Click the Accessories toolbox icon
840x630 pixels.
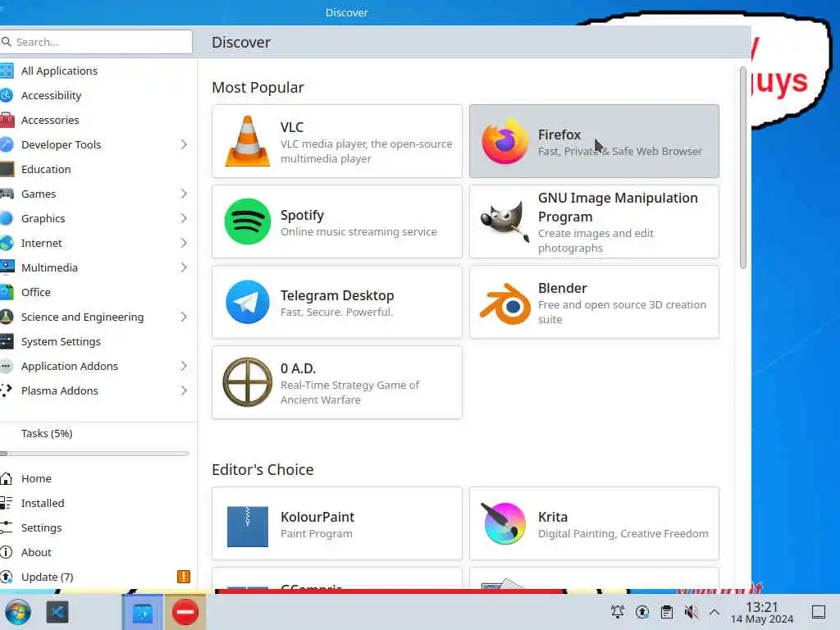(x=7, y=120)
